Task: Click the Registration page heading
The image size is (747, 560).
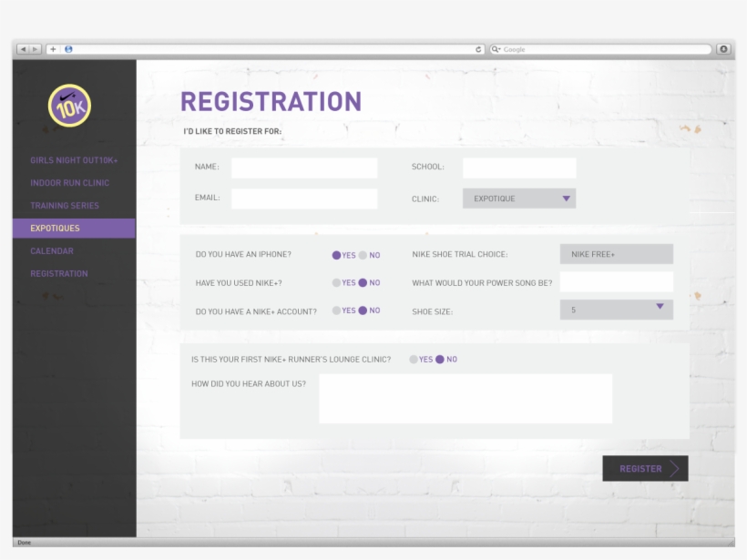Action: [271, 102]
